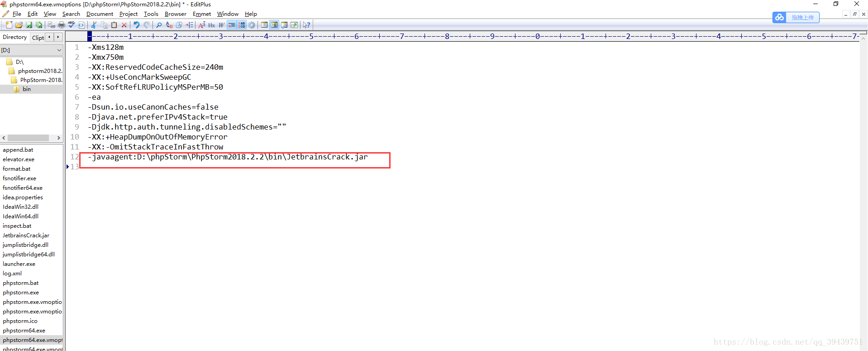Open the Search menu

(x=71, y=14)
